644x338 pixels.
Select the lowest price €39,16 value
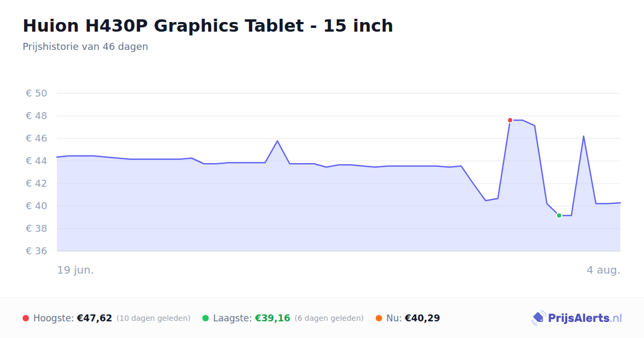coord(273,318)
